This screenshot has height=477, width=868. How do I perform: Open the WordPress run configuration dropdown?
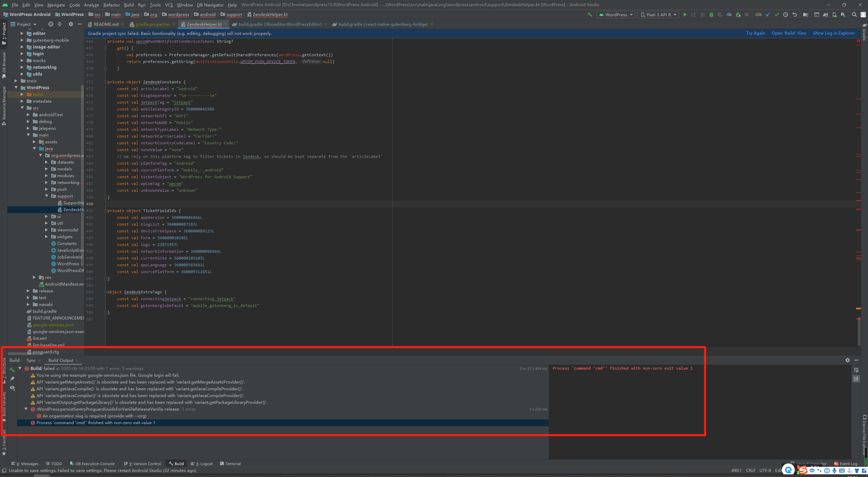[616, 15]
